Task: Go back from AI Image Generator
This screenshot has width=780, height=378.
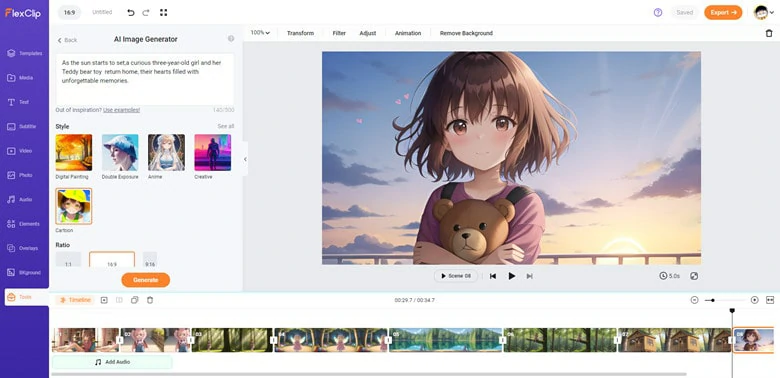Action: pyautogui.click(x=67, y=40)
